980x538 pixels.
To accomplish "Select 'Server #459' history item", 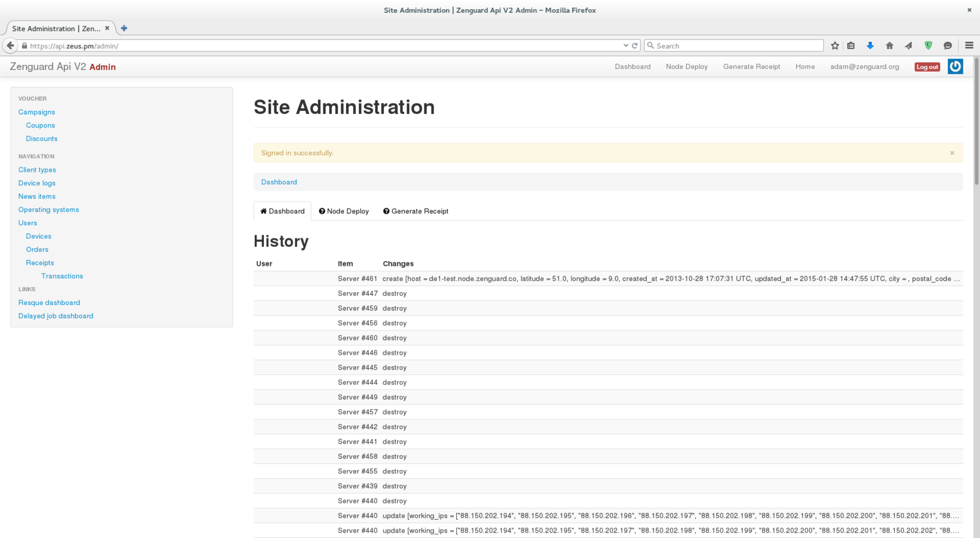I will tap(357, 308).
